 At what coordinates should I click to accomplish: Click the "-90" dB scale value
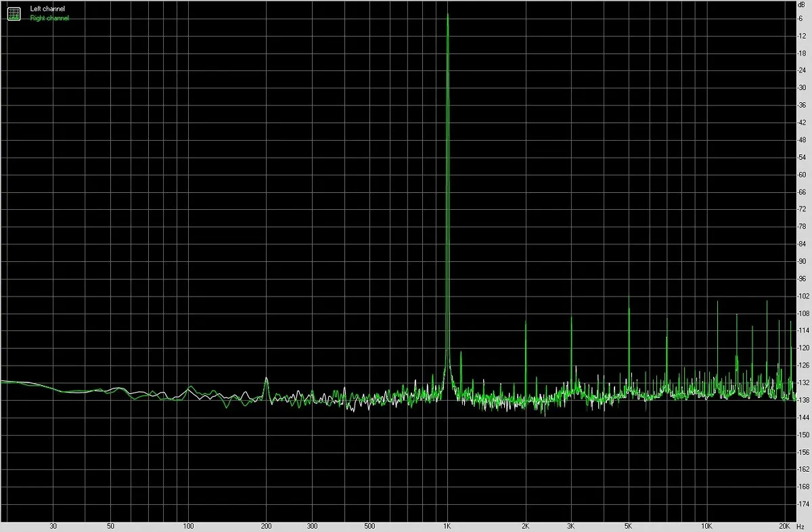(x=803, y=261)
